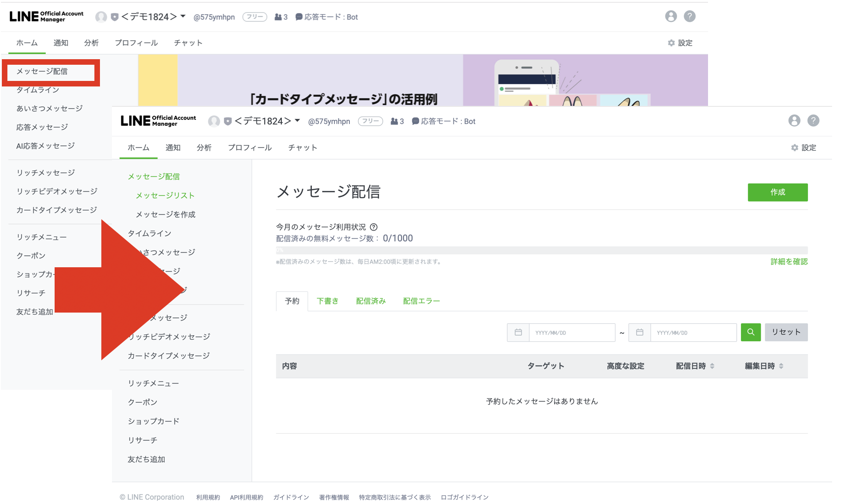Screen dimensions: 845x504
Task: Click AI応答メッセージ in the back window sidebar
Action: point(45,146)
